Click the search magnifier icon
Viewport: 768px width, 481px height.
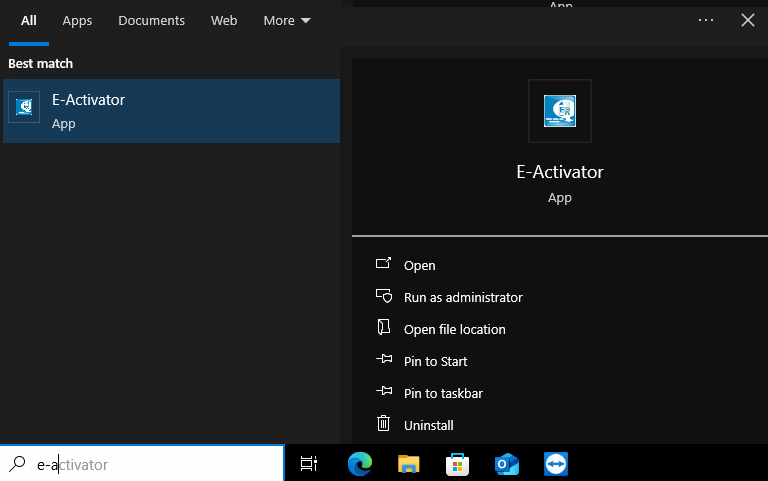(18, 464)
